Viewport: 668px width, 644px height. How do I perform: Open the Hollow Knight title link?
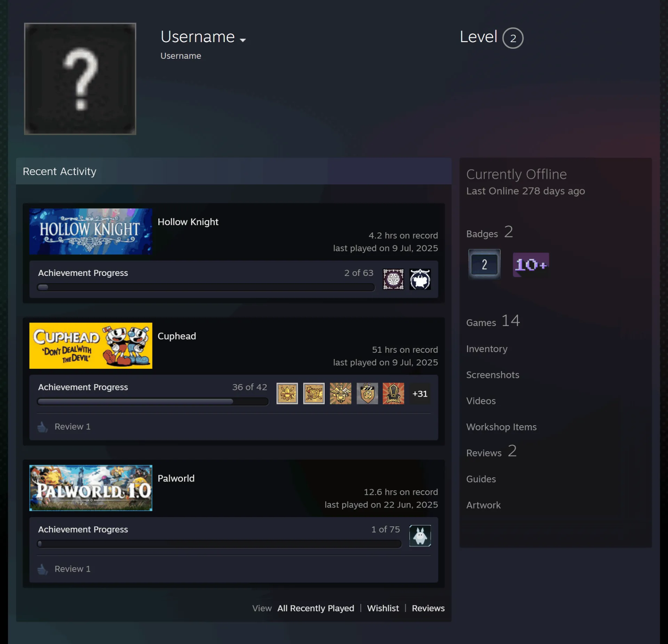coord(188,222)
